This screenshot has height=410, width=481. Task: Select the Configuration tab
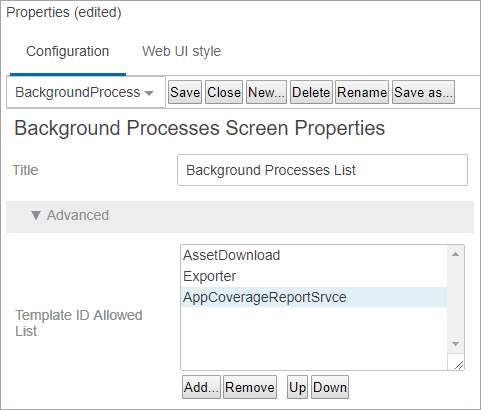pos(68,51)
